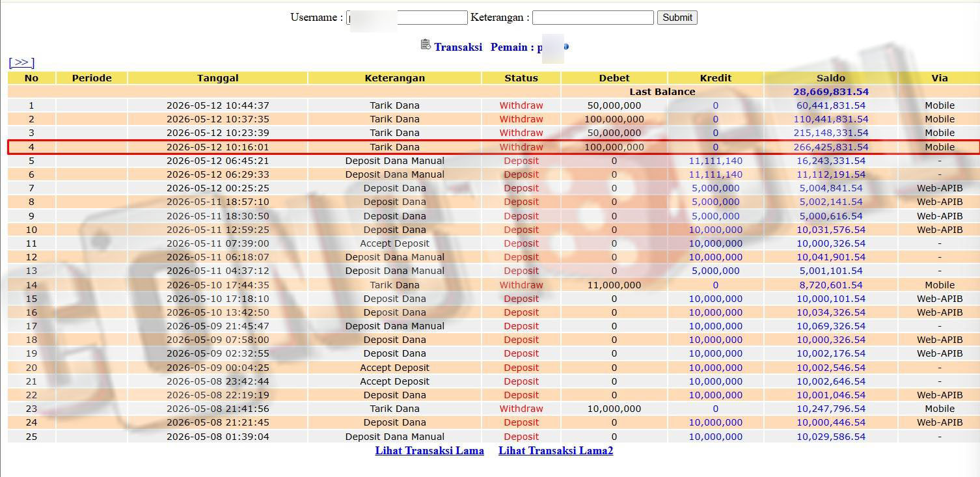
Task: Click the Last Balance value 28,669,831.54
Action: tap(831, 92)
